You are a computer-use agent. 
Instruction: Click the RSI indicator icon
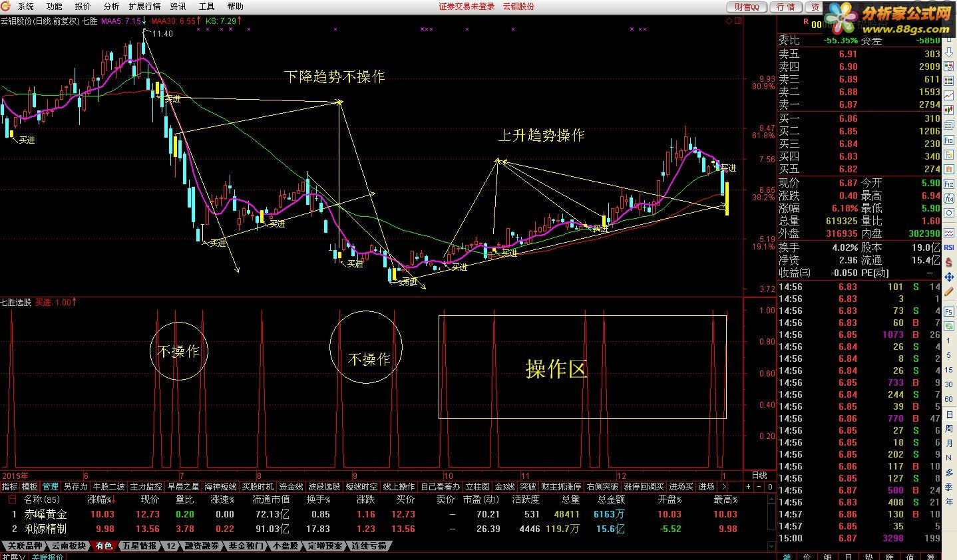tap(948, 247)
